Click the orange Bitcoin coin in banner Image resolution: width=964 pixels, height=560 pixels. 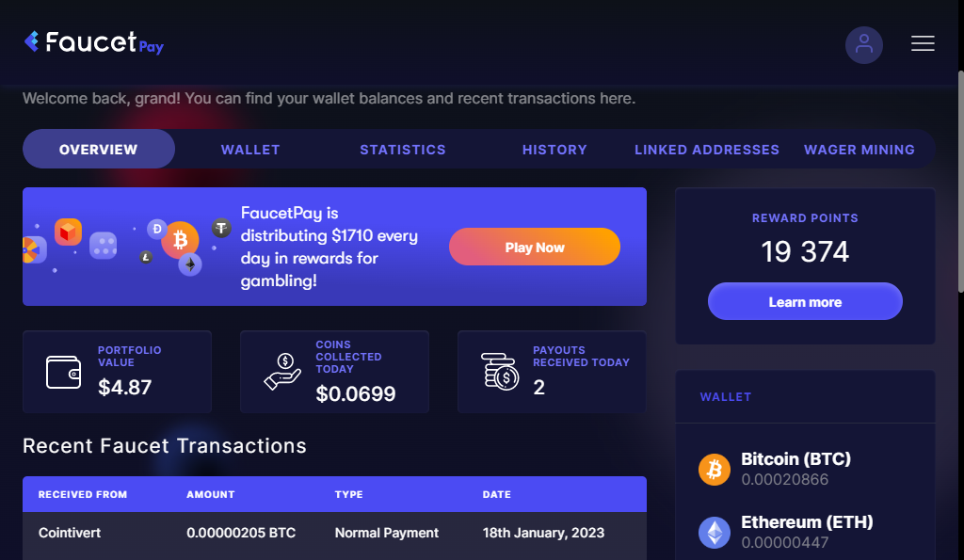[x=180, y=240]
